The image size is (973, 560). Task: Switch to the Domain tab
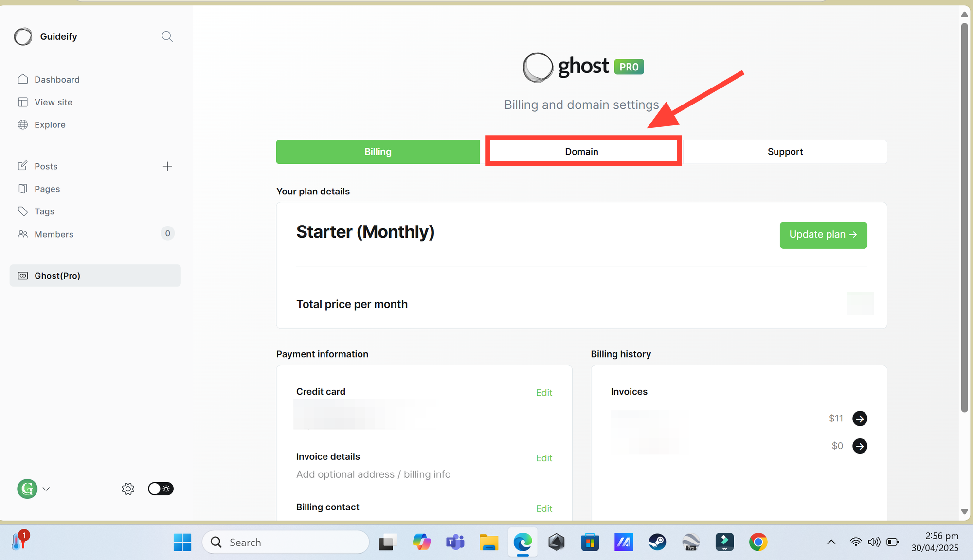582,152
